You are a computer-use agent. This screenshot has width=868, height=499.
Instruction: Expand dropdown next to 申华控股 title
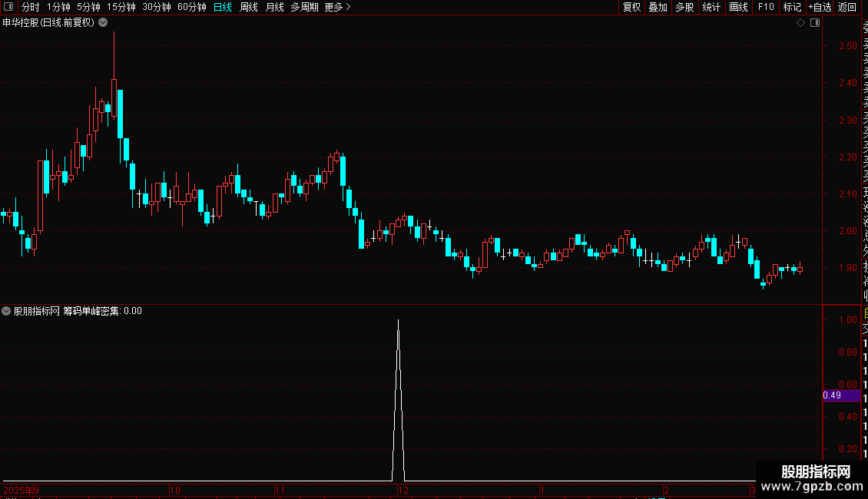(x=103, y=23)
